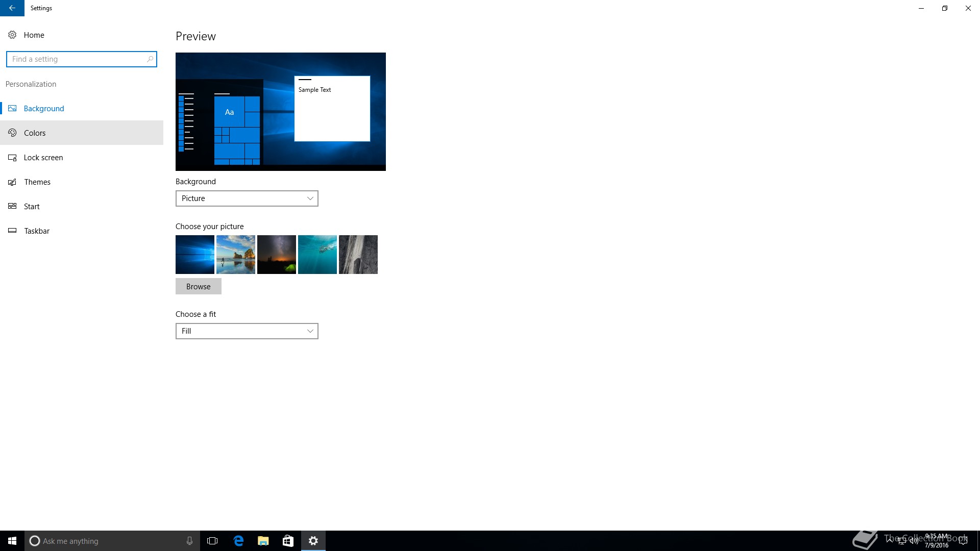980x551 pixels.
Task: Open the Microsoft Edge browser from the taskbar
Action: tap(238, 541)
